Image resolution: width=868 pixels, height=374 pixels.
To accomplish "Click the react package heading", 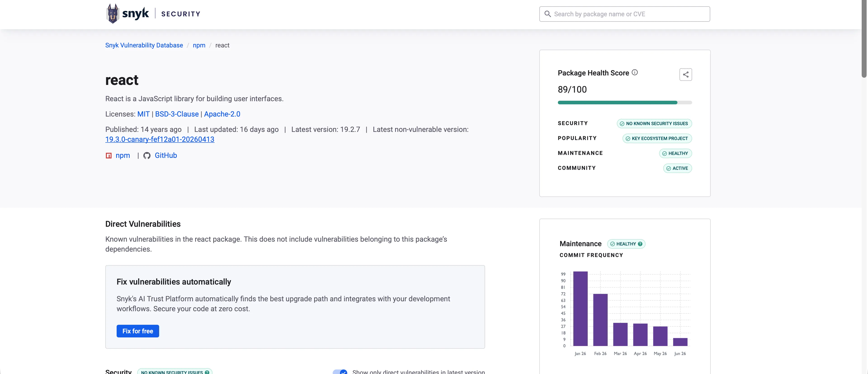I will point(122,80).
